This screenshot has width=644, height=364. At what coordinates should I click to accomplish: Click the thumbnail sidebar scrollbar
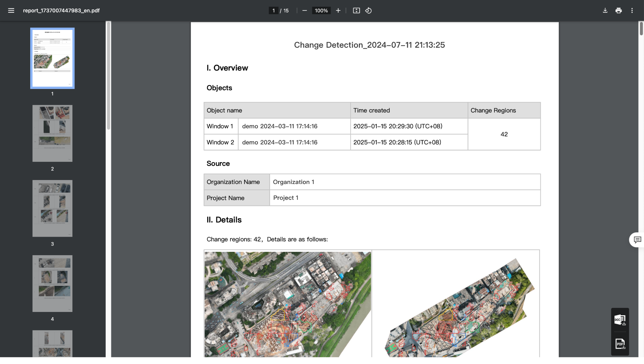108,76
